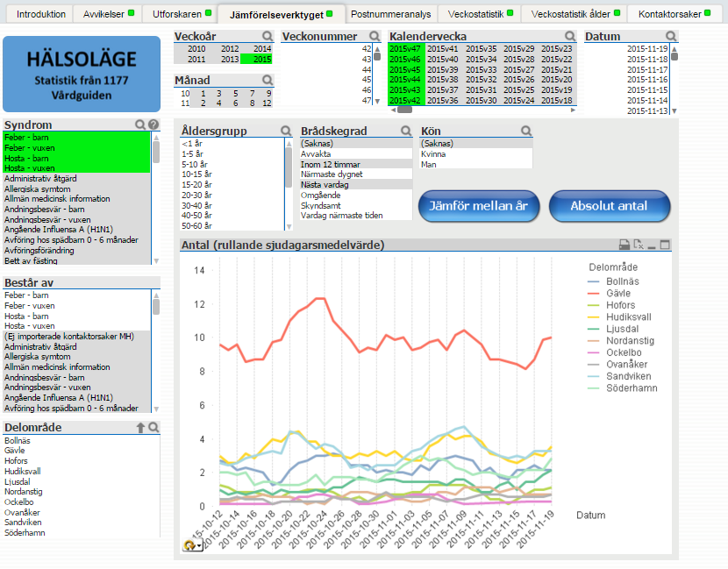Select year 2014 in Veckoår
This screenshot has width=728, height=569.
point(256,49)
